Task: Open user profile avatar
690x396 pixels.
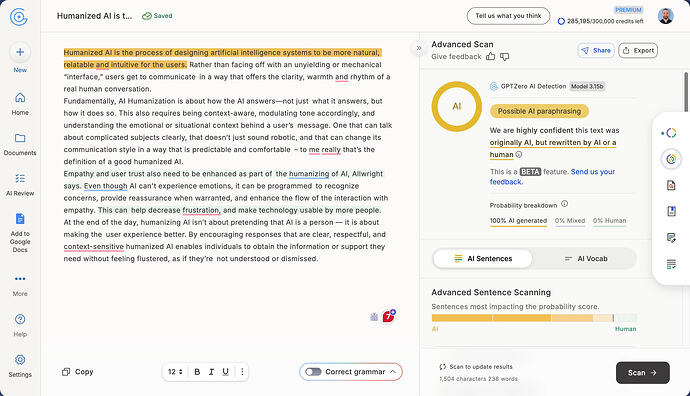Action: coord(665,16)
